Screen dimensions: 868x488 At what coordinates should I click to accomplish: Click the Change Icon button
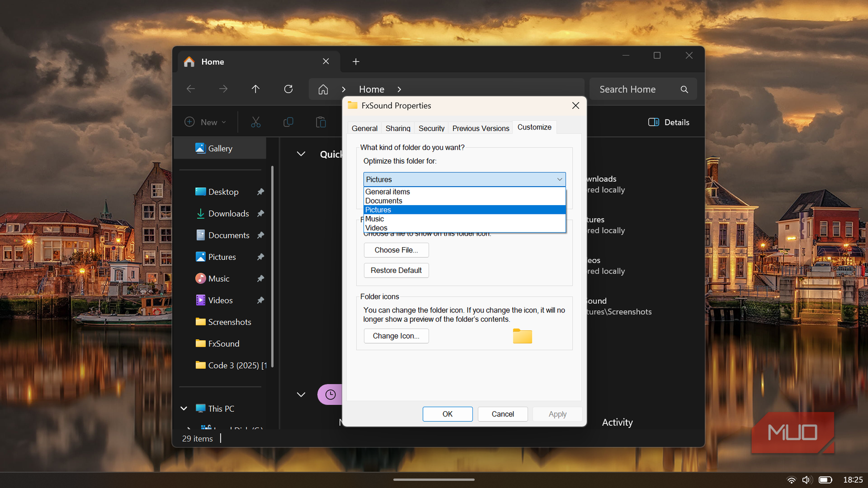pos(396,335)
